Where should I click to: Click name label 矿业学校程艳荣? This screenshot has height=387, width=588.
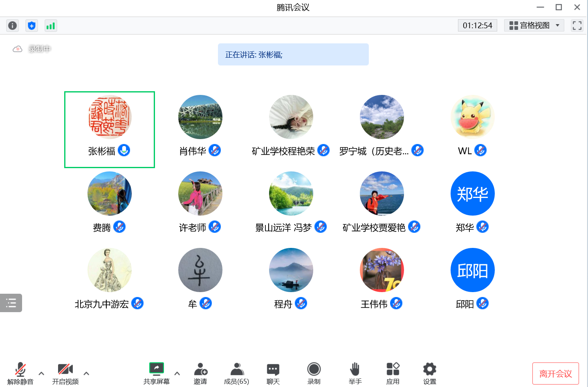pos(283,151)
